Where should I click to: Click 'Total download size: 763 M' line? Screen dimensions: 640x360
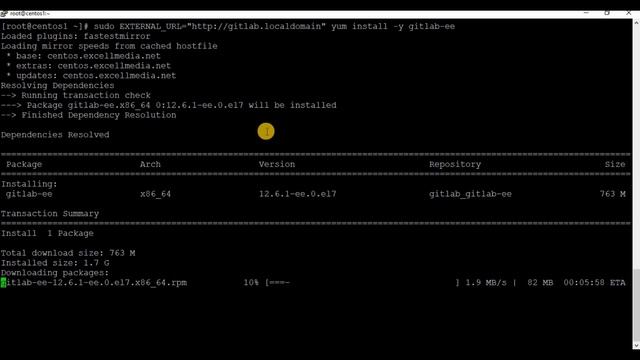(68, 253)
